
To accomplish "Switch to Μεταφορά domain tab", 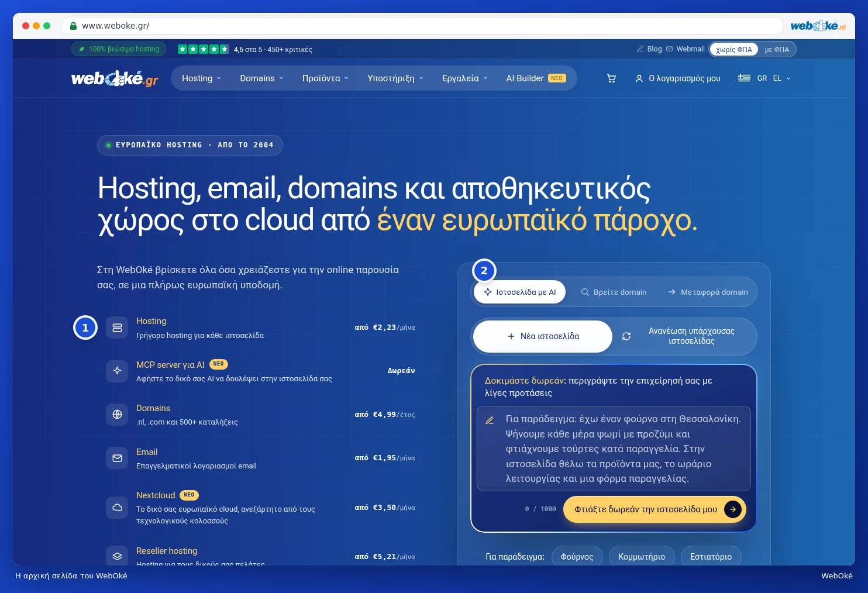I will pos(708,292).
